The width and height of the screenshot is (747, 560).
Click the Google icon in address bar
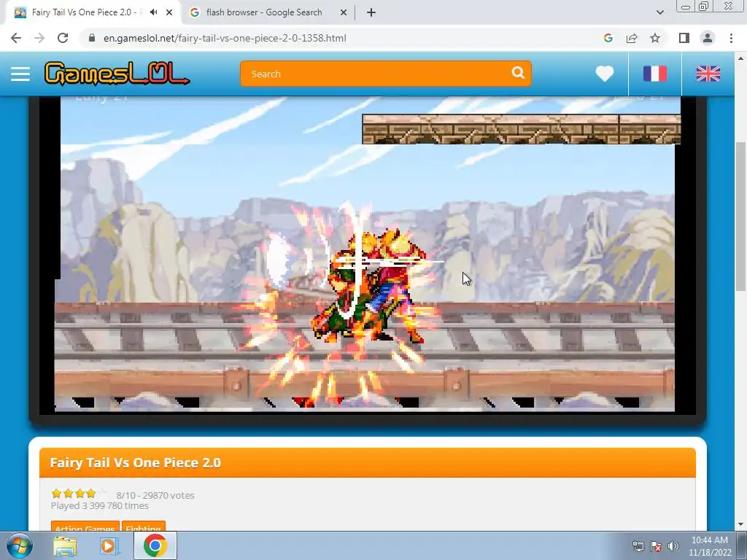click(x=608, y=38)
